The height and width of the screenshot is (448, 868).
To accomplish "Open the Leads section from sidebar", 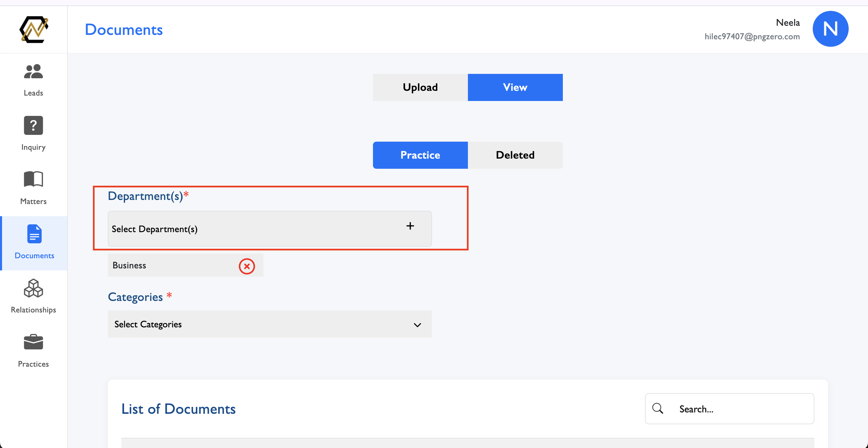I will pos(33,80).
